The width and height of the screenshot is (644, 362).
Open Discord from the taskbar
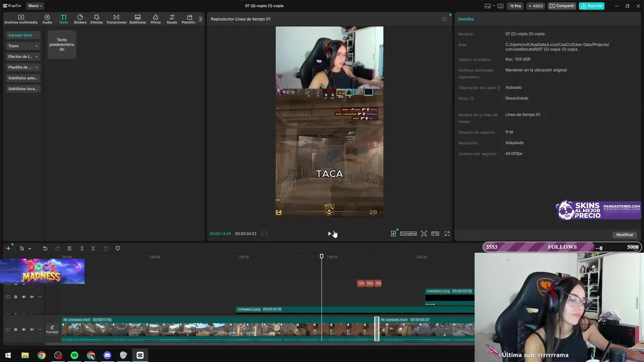[107, 355]
